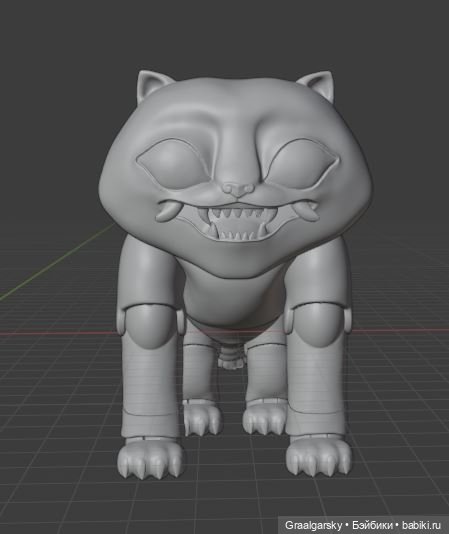The height and width of the screenshot is (534, 449).
Task: Click the cat's left eye mesh
Action: [x=170, y=161]
